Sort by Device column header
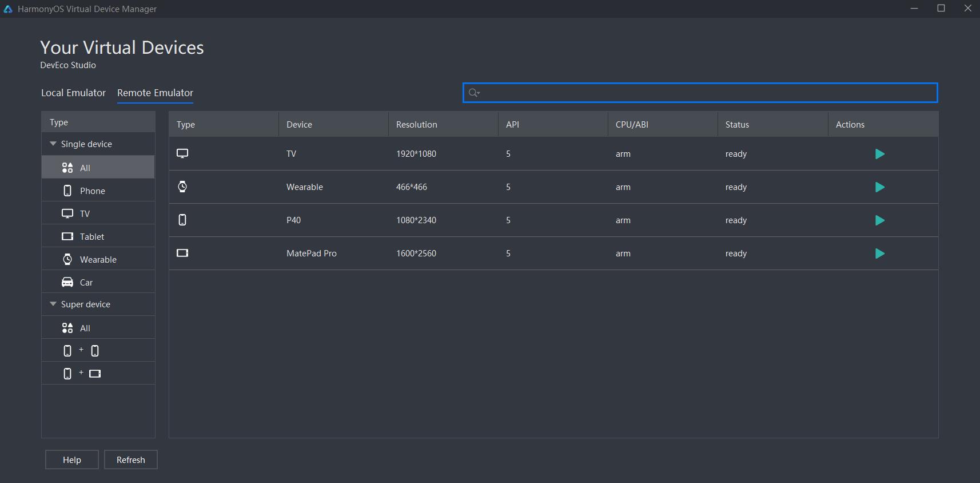The height and width of the screenshot is (483, 980). (x=333, y=124)
